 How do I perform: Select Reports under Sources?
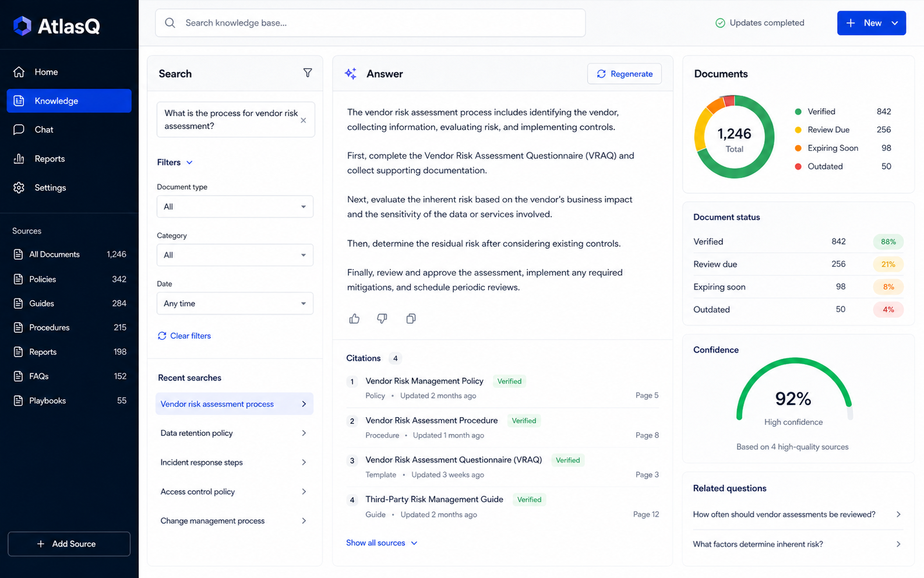pos(69,352)
